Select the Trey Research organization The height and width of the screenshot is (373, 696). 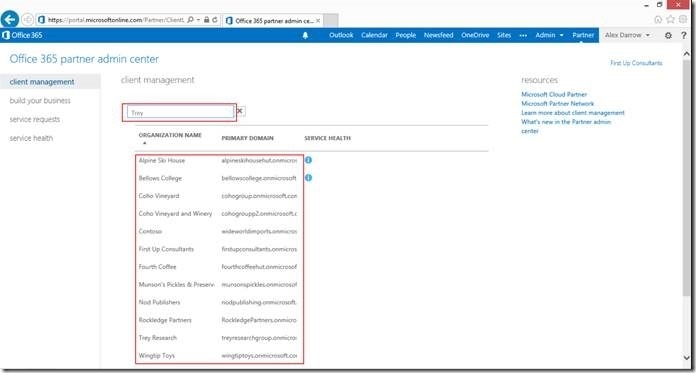[x=158, y=338]
